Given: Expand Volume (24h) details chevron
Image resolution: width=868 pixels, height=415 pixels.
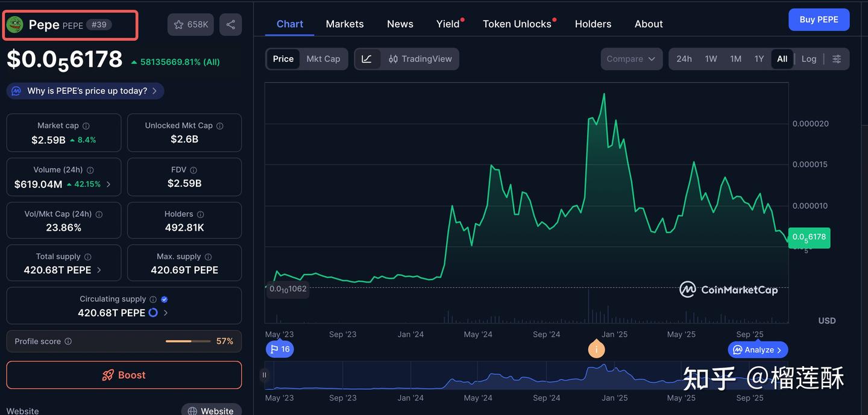Looking at the screenshot, I should click(108, 184).
